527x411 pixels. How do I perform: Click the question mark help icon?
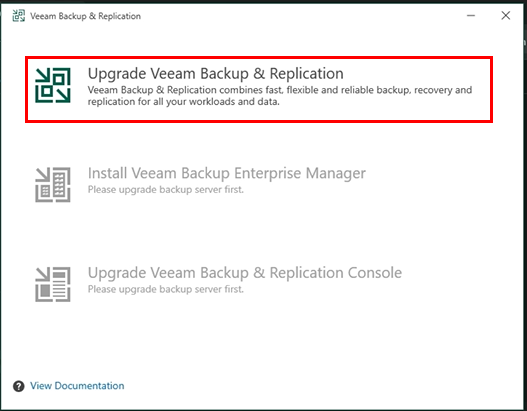point(18,386)
